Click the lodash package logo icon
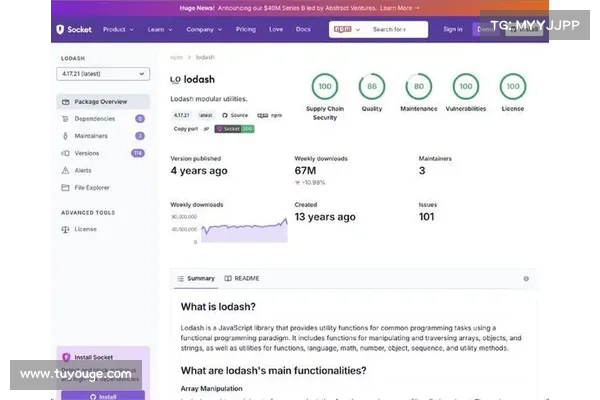 pyautogui.click(x=175, y=80)
